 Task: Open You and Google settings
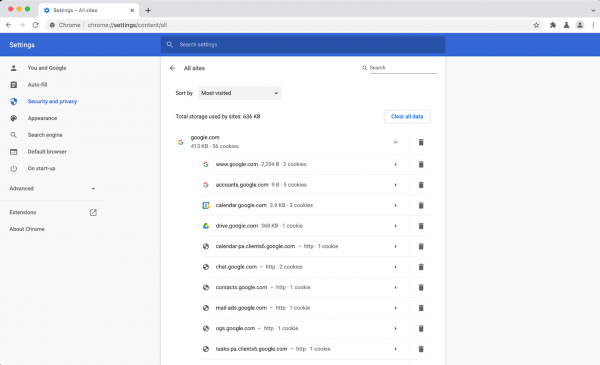click(47, 68)
